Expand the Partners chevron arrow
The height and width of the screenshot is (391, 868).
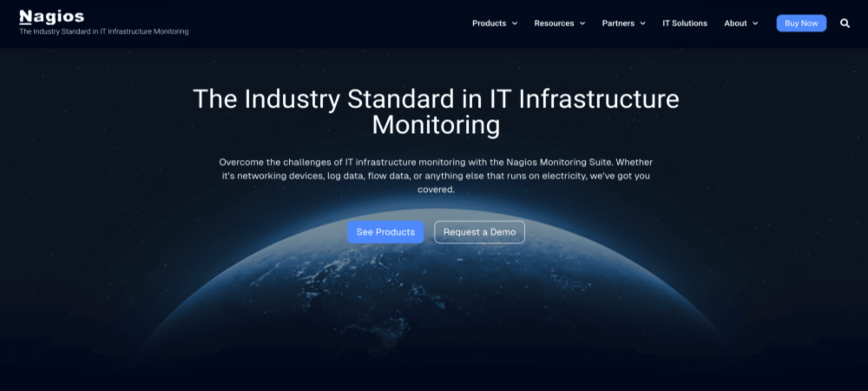pyautogui.click(x=642, y=23)
